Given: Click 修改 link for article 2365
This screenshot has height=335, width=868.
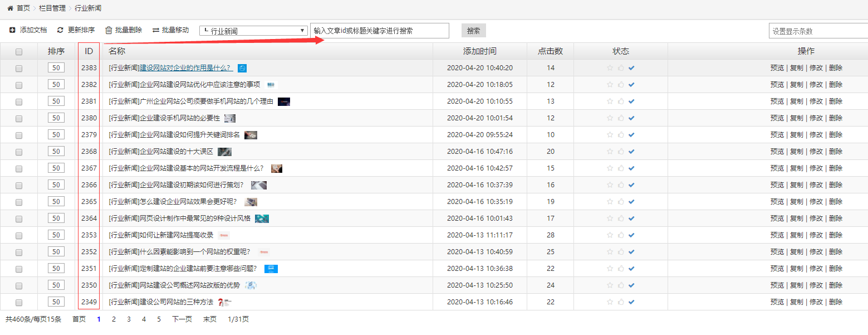Looking at the screenshot, I should [x=816, y=202].
